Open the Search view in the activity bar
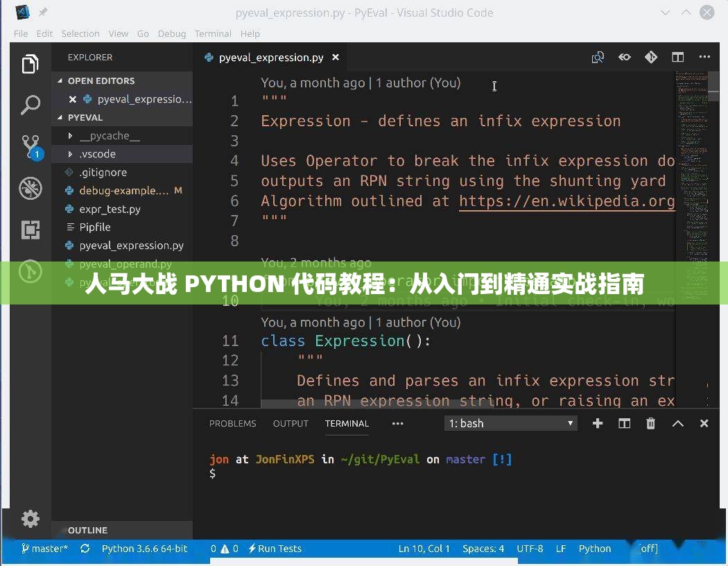 31,105
